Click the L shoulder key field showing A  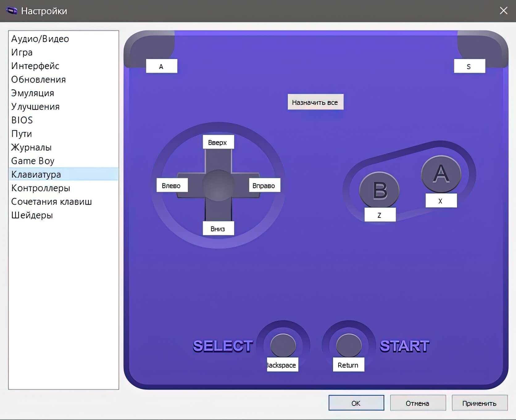click(x=161, y=66)
